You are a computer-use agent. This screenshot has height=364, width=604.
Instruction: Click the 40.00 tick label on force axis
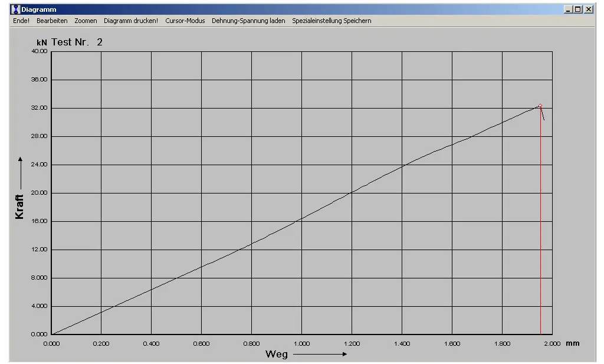[39, 51]
